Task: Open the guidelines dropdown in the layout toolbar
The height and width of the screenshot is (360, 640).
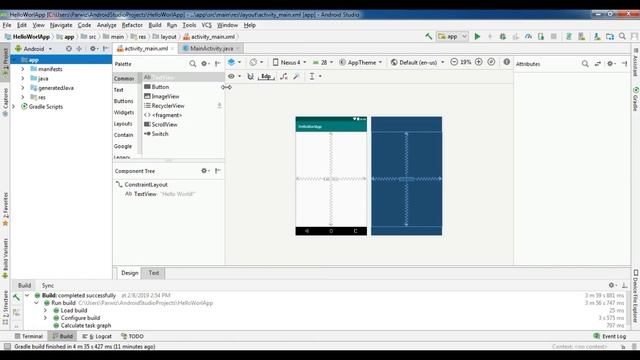Action: 315,76
